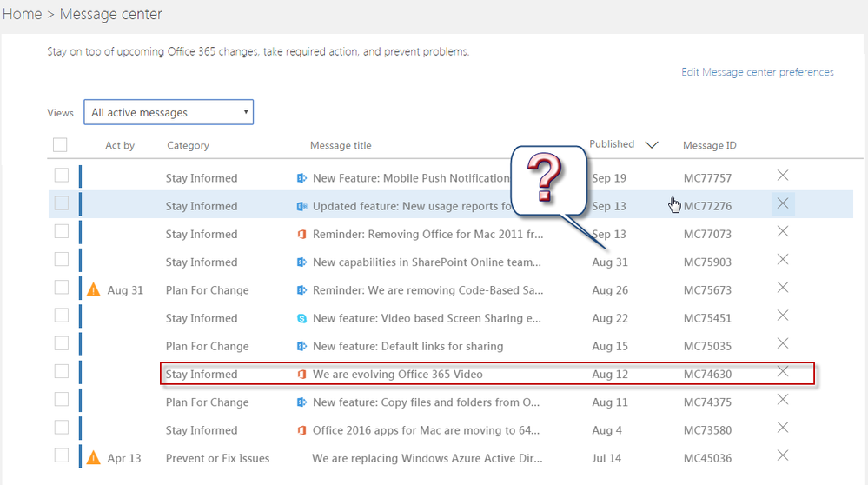868x485 pixels.
Task: Check the box for message MC74375
Action: click(x=62, y=399)
